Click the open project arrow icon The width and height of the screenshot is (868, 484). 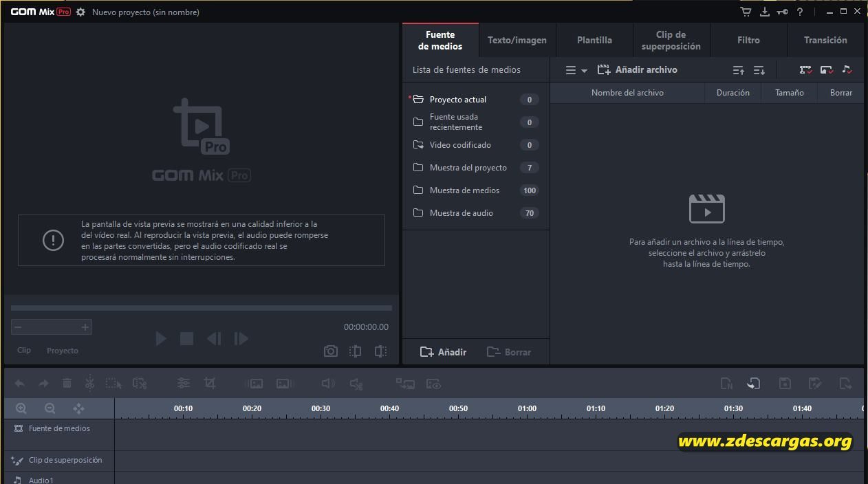[754, 384]
